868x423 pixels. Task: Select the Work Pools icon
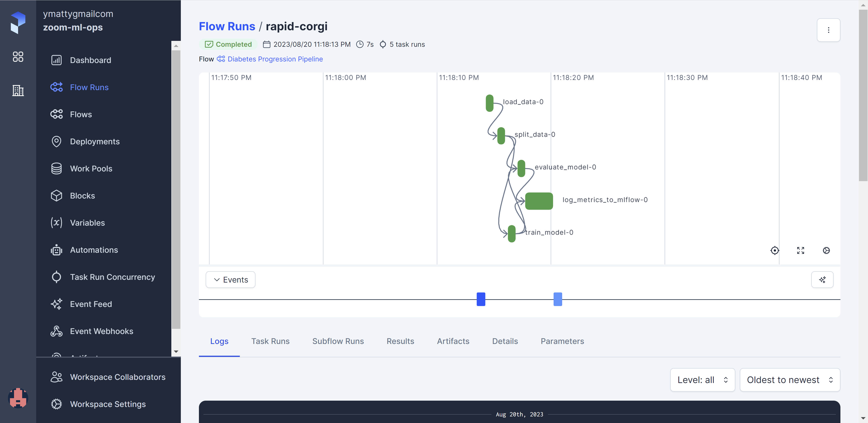coord(55,168)
